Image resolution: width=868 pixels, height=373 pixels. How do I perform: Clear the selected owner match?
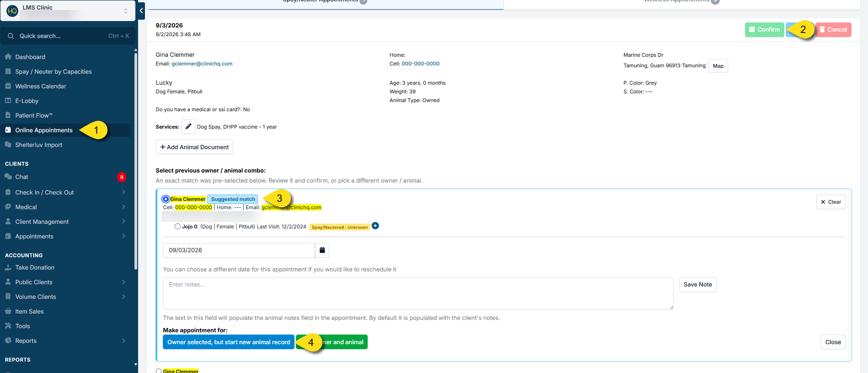[x=830, y=202]
